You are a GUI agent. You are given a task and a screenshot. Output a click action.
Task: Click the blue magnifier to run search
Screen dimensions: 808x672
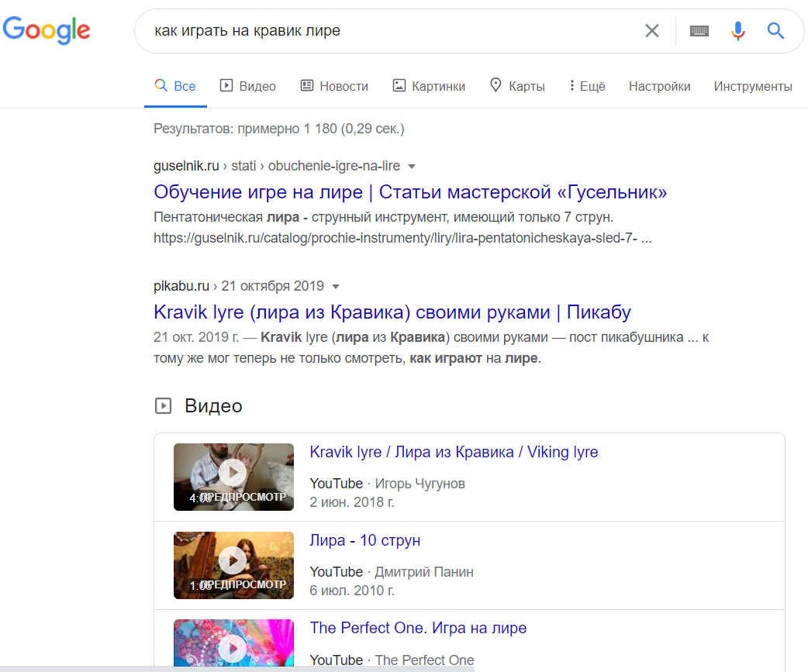[x=775, y=30]
